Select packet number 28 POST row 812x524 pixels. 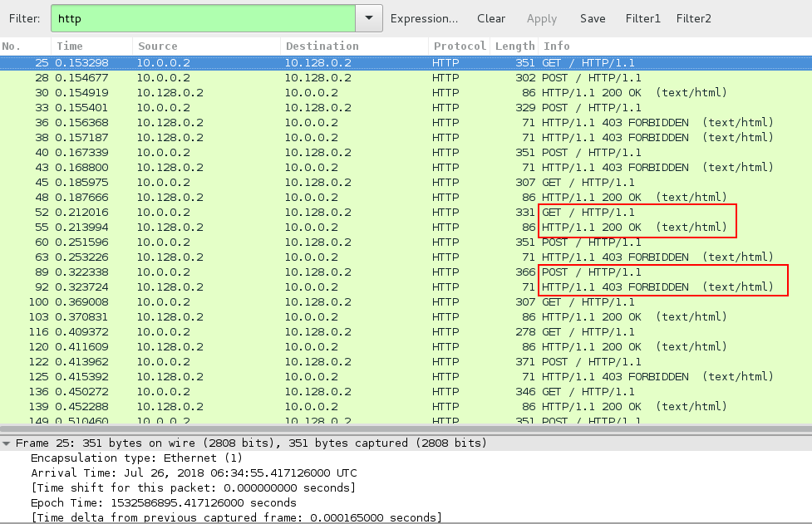click(406, 77)
